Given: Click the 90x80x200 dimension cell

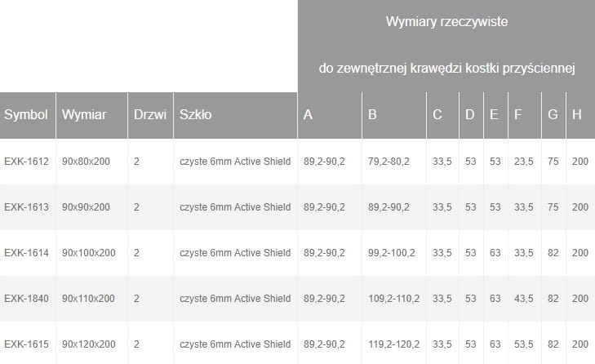Looking at the screenshot, I should 86,162.
